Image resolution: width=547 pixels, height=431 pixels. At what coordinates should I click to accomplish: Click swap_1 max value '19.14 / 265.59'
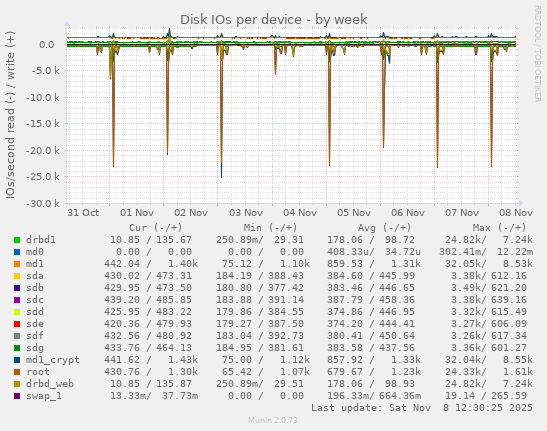(x=486, y=396)
